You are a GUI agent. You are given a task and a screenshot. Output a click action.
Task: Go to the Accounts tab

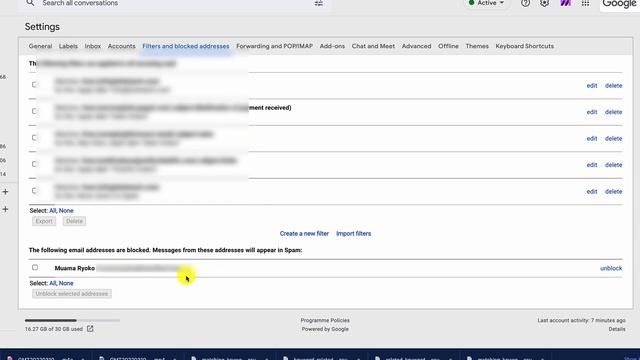tap(122, 46)
